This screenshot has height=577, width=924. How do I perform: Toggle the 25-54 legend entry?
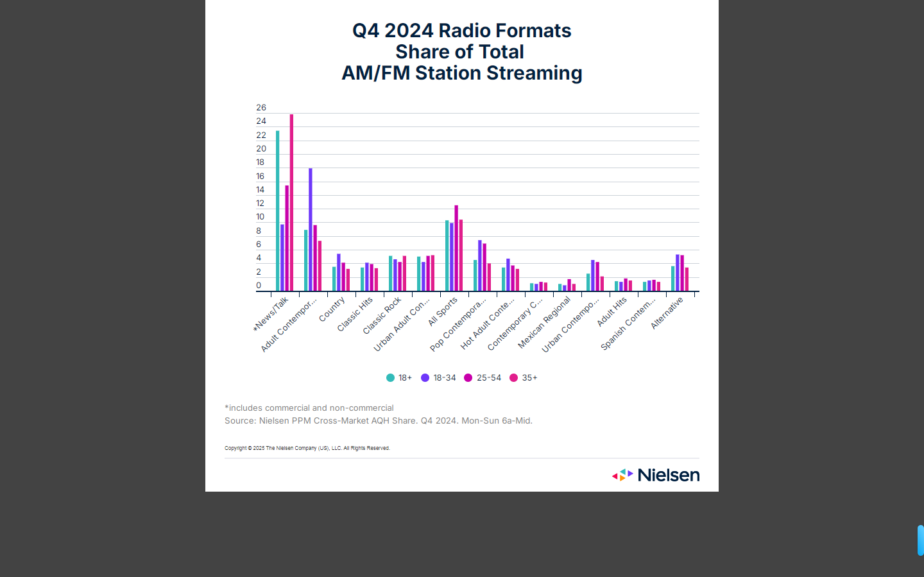[x=483, y=378]
